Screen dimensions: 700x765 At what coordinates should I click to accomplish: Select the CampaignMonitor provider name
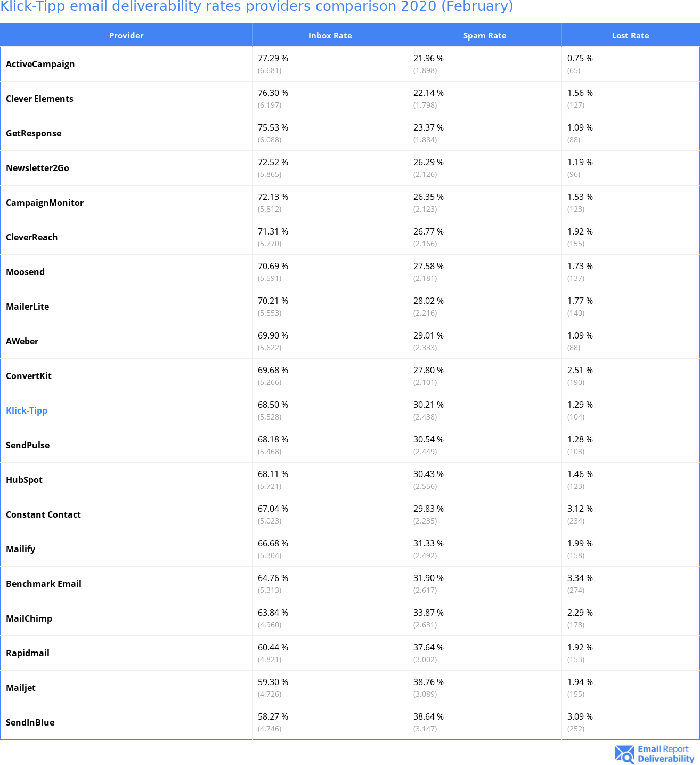(45, 203)
